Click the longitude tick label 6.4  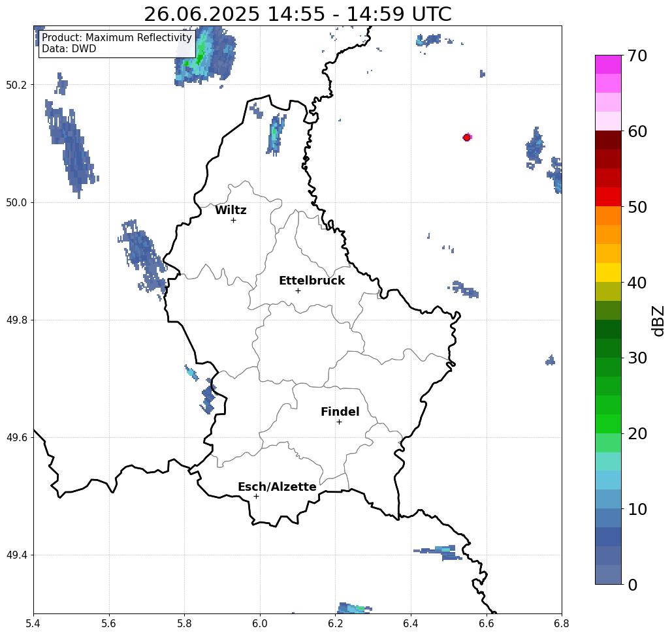point(411,623)
